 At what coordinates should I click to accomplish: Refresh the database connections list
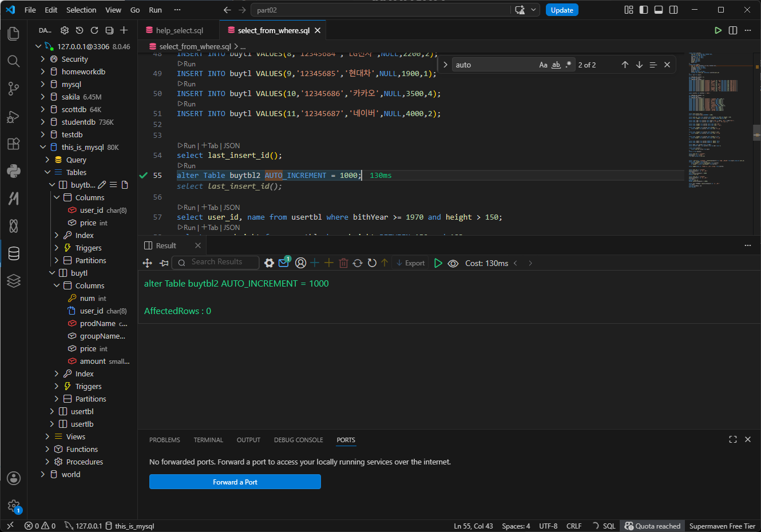[x=94, y=30]
